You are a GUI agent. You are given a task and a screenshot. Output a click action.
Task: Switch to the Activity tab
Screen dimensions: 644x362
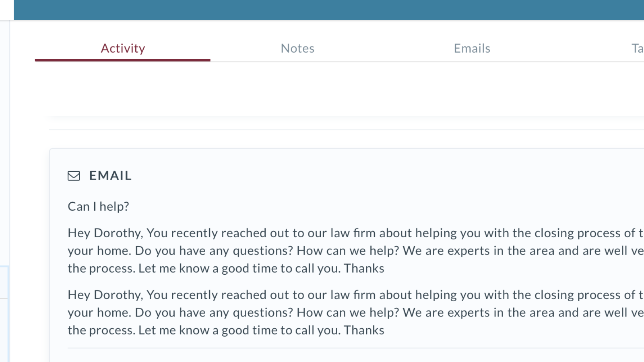coord(123,48)
